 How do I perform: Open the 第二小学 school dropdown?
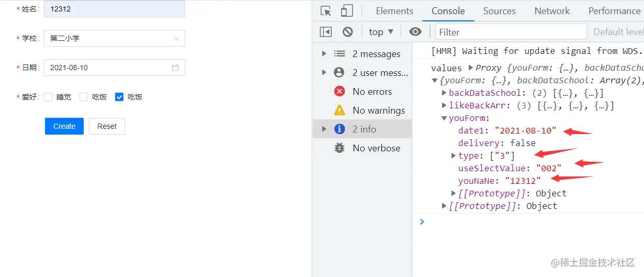click(115, 38)
